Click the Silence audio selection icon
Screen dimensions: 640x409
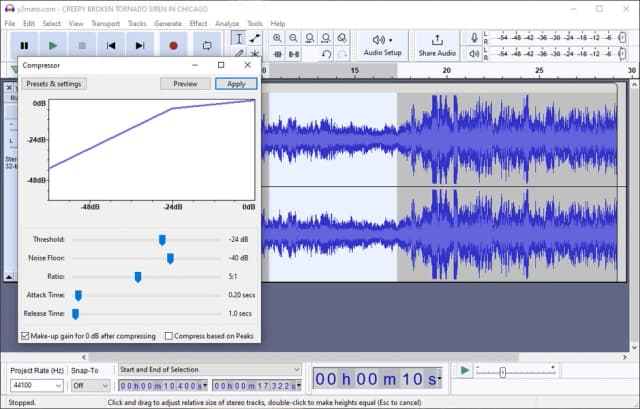coord(294,54)
